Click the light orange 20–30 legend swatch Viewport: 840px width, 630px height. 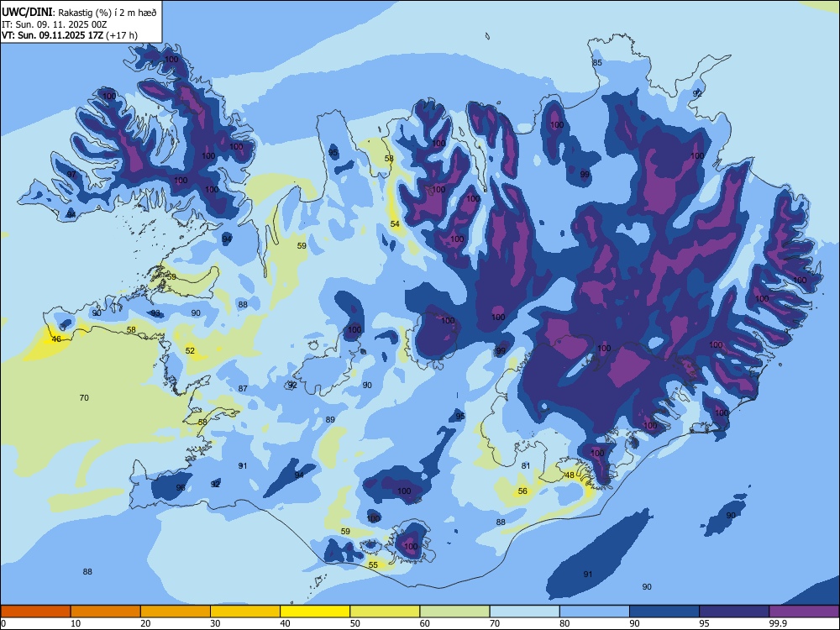176,612
